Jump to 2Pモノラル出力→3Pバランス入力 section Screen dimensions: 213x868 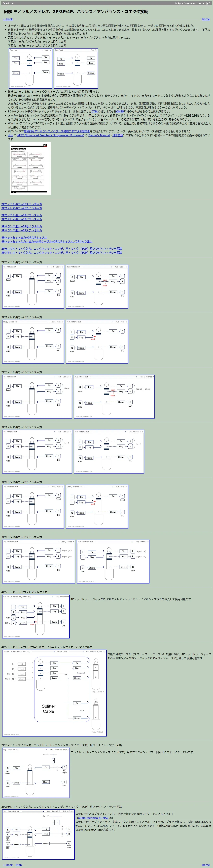click(x=22, y=215)
